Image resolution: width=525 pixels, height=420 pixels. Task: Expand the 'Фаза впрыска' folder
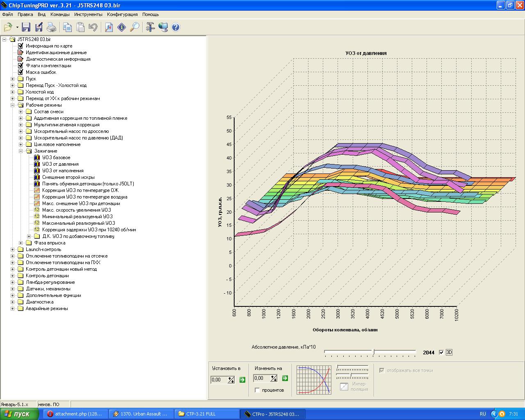(x=21, y=243)
